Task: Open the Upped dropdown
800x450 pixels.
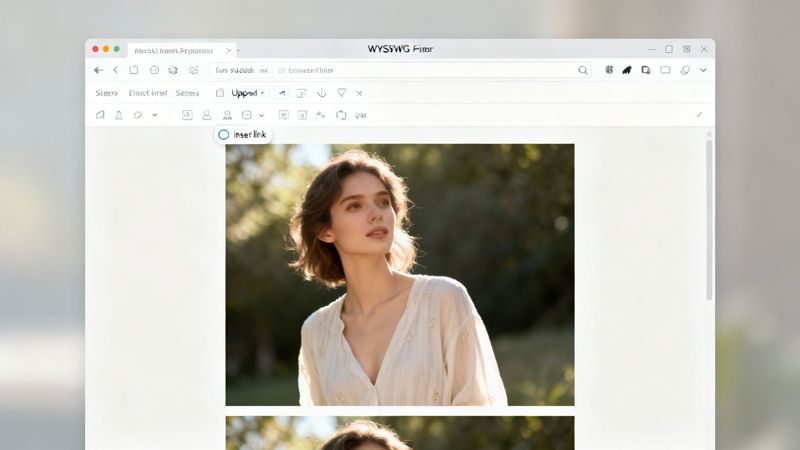Action: point(248,93)
